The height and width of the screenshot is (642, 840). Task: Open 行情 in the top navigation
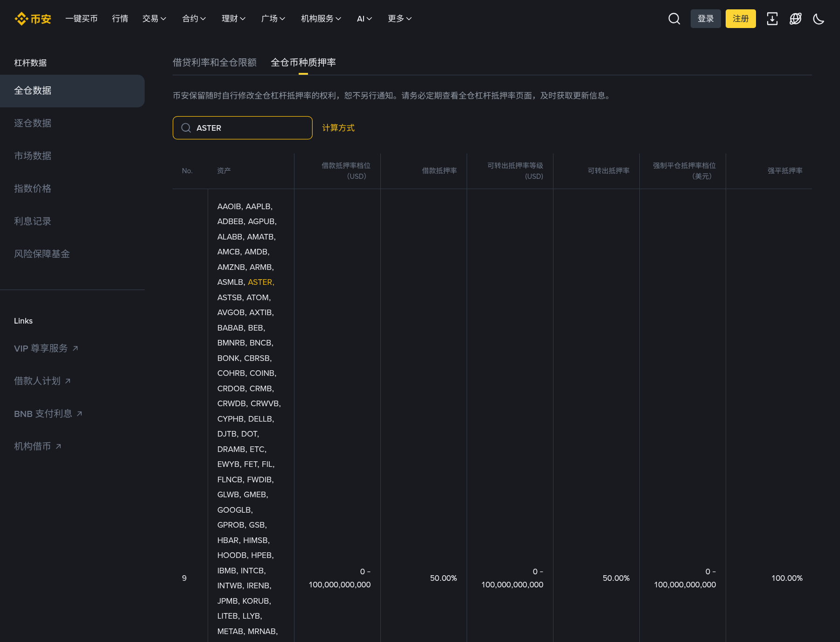pos(120,19)
